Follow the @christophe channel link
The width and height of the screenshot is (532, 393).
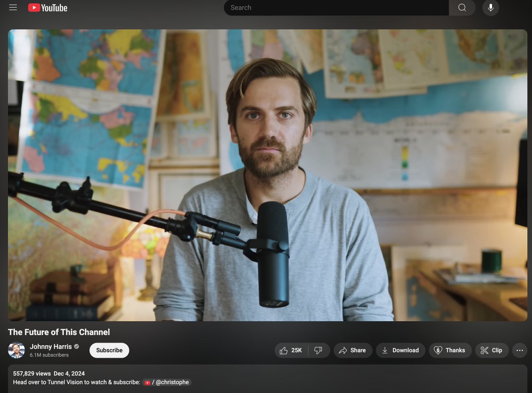click(x=167, y=382)
